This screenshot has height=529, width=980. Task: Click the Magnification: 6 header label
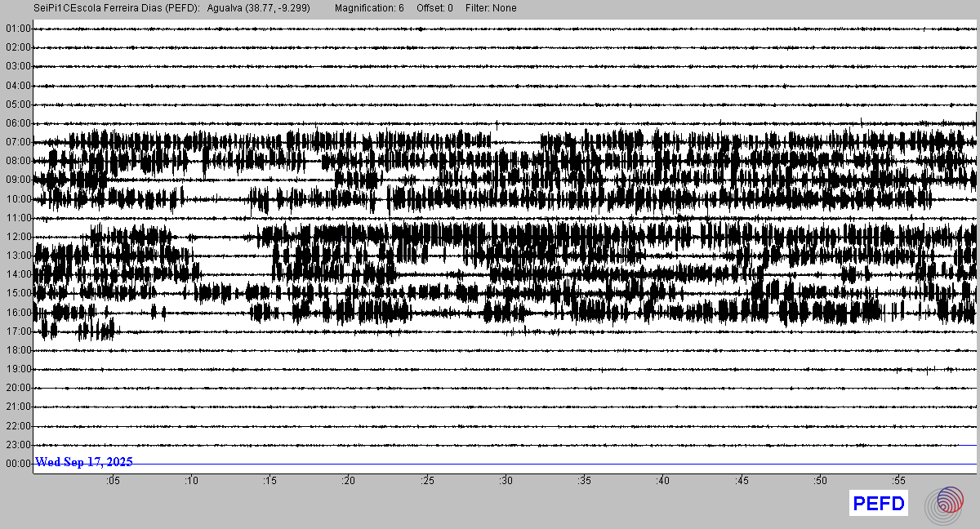(369, 8)
